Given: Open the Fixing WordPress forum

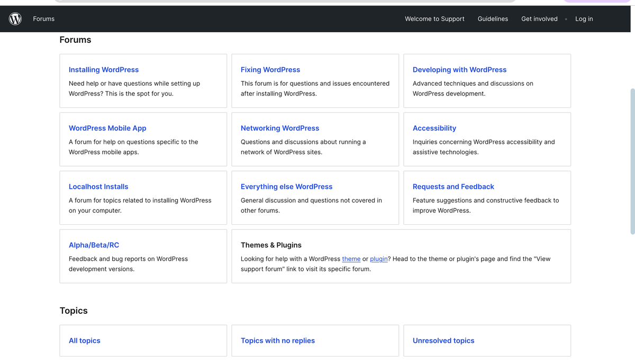Looking at the screenshot, I should 270,70.
